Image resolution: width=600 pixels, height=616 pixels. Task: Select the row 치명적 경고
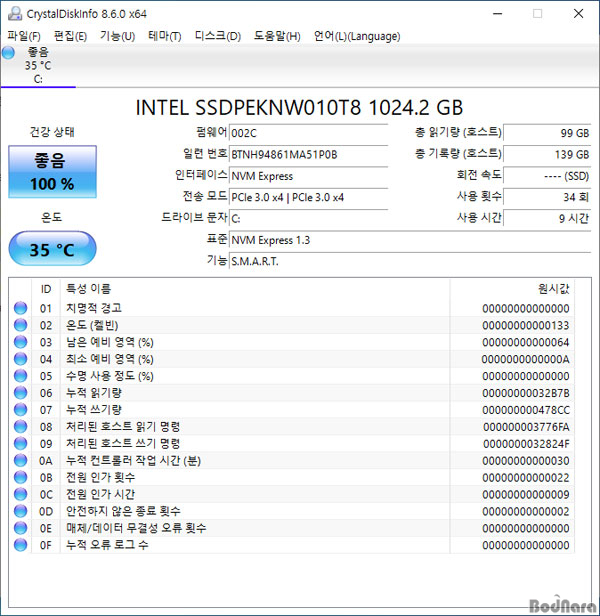click(x=292, y=308)
